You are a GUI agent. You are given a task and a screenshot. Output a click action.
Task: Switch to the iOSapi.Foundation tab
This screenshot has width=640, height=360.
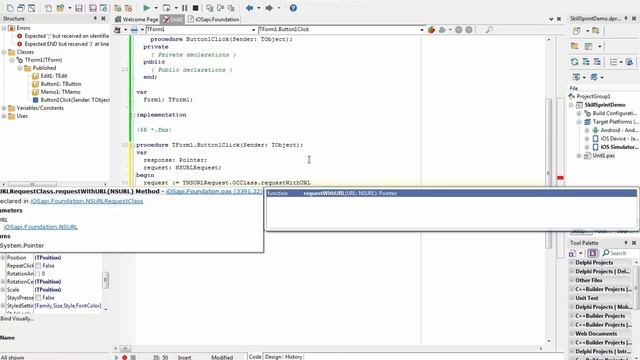click(213, 19)
